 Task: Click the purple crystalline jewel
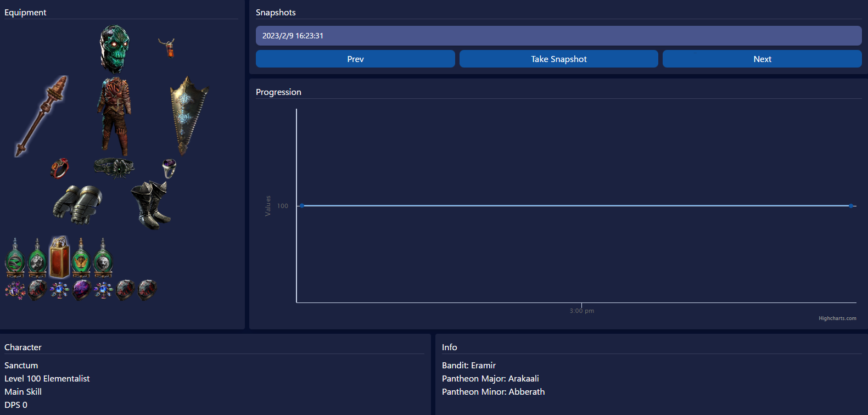pos(81,290)
